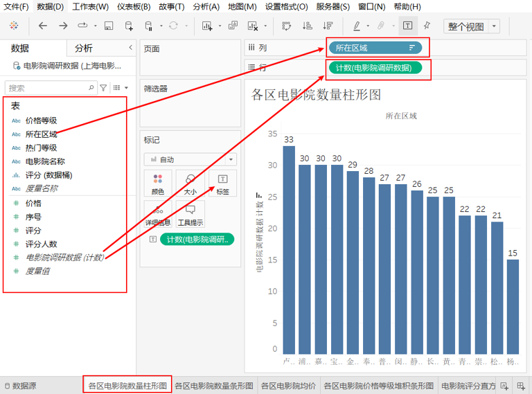Open the 整个视图 fit dropdown
Image resolution: width=532 pixels, height=394 pixels.
[x=494, y=26]
